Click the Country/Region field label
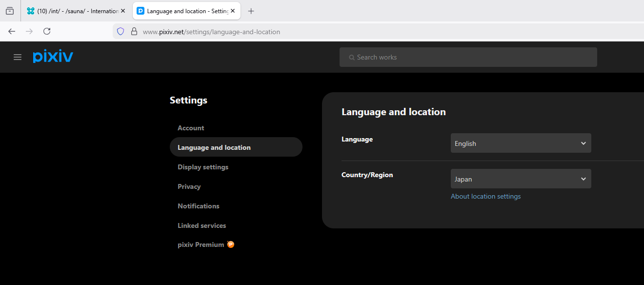Viewport: 644px width, 285px height. 367,175
